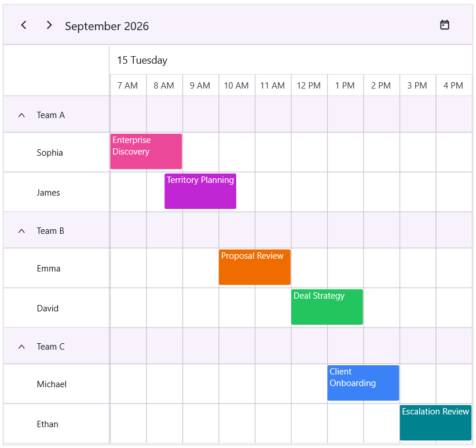Collapse the Team A group
This screenshot has width=476, height=448.
[21, 115]
